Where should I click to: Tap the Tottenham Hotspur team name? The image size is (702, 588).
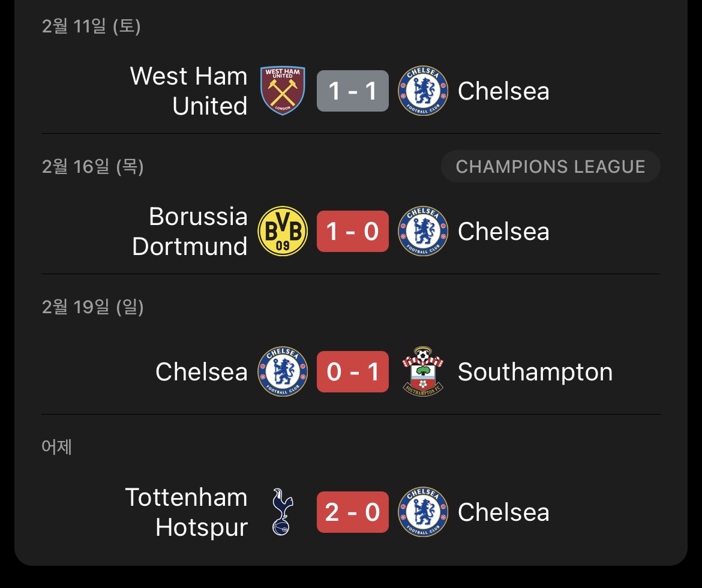pyautogui.click(x=186, y=512)
